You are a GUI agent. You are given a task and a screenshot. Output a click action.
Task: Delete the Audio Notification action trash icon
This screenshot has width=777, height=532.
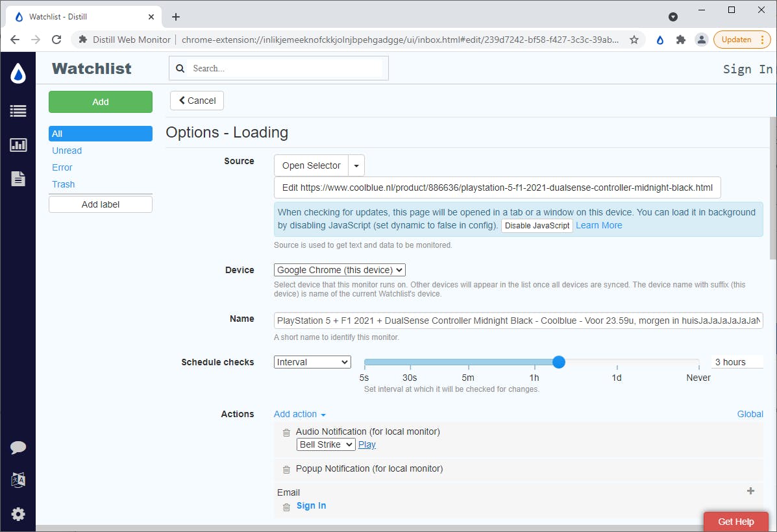[x=286, y=433]
